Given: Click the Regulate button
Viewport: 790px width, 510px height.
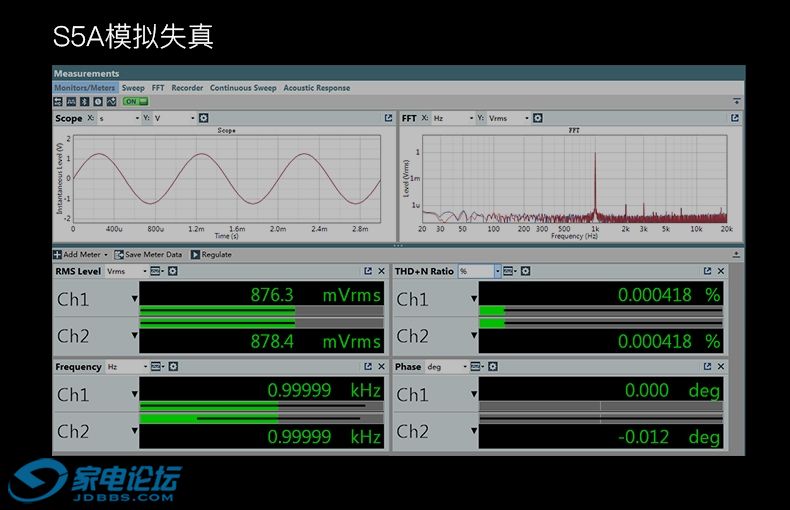Looking at the screenshot, I should coord(211,255).
